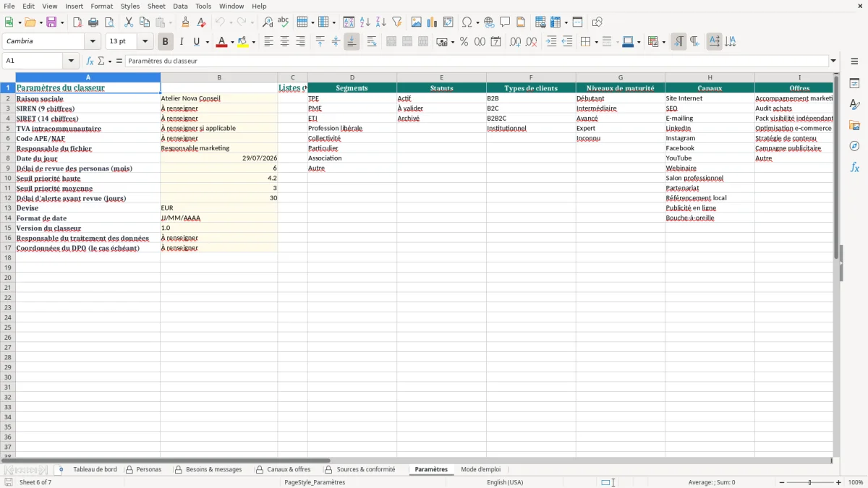Image resolution: width=868 pixels, height=488 pixels.
Task: Toggle Center Horizontally alignment
Action: pyautogui.click(x=284, y=42)
